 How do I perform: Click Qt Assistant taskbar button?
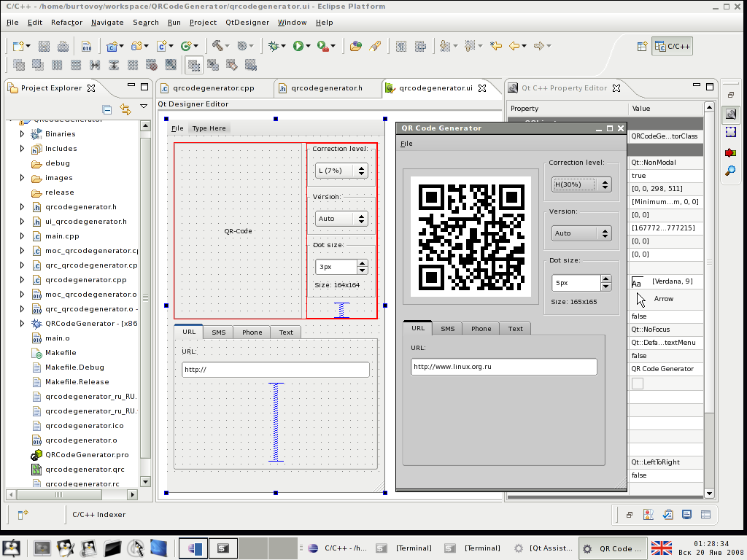point(543,548)
